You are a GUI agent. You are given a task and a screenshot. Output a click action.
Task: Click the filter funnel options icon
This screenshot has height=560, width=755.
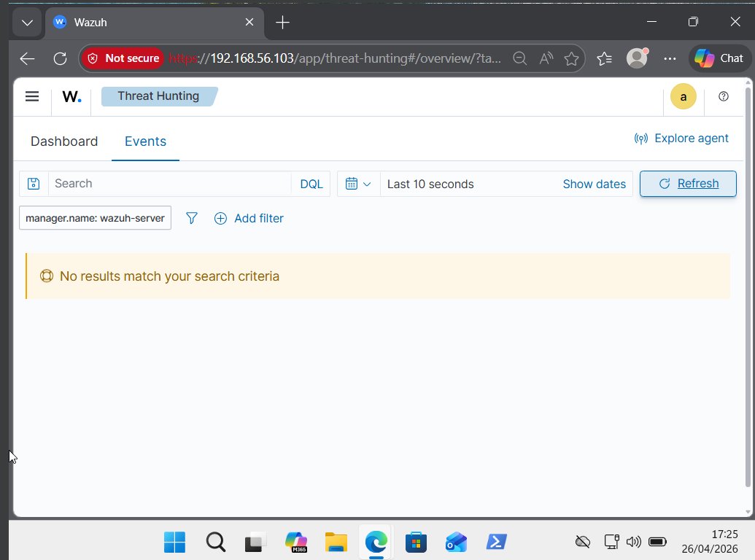[192, 219]
